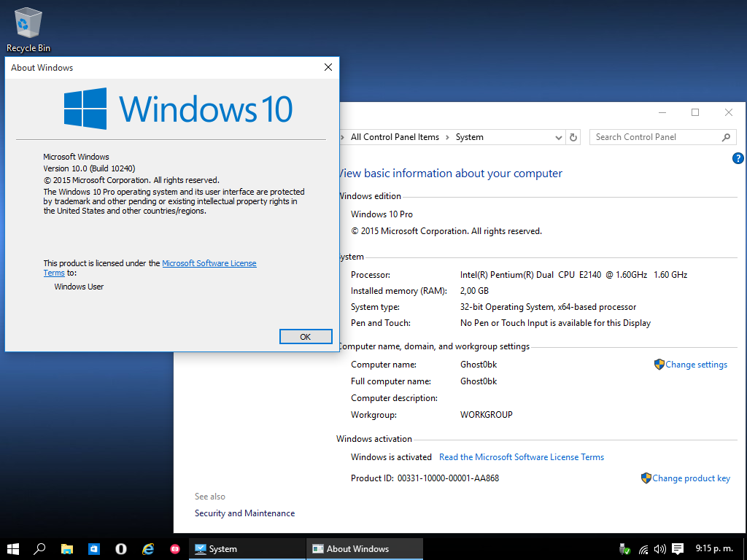The image size is (747, 560).
Task: Click View basic information heading
Action: 451,174
